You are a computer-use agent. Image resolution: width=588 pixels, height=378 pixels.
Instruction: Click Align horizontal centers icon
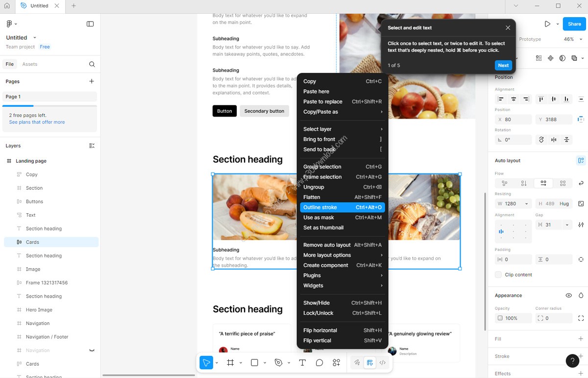(x=514, y=99)
